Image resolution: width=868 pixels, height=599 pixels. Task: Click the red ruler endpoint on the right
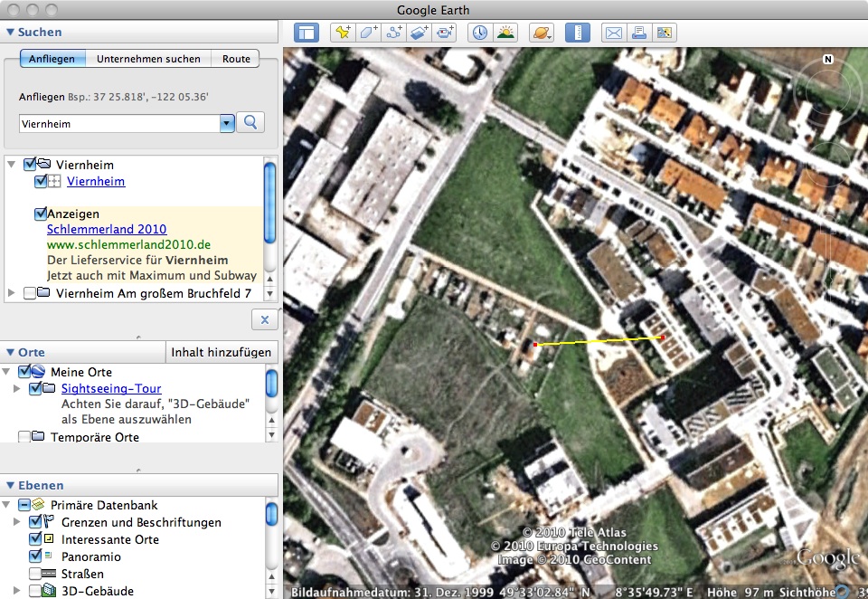tap(663, 337)
